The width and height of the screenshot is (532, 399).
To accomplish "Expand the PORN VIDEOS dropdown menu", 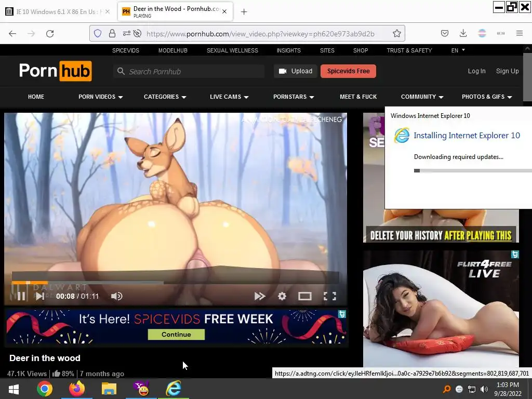I will 100,97.
